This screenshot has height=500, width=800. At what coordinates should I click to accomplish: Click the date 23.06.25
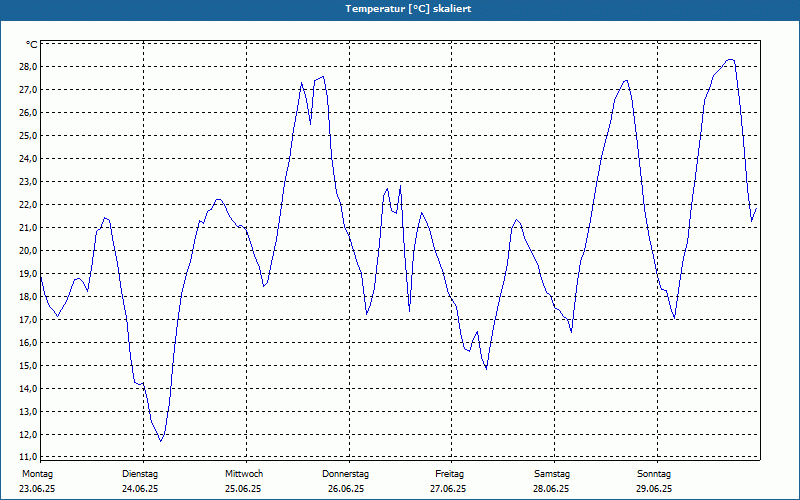tap(37, 489)
